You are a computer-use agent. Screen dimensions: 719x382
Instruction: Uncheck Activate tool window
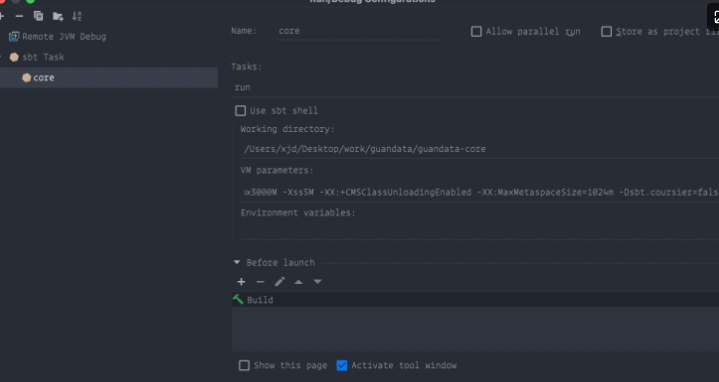click(x=342, y=365)
